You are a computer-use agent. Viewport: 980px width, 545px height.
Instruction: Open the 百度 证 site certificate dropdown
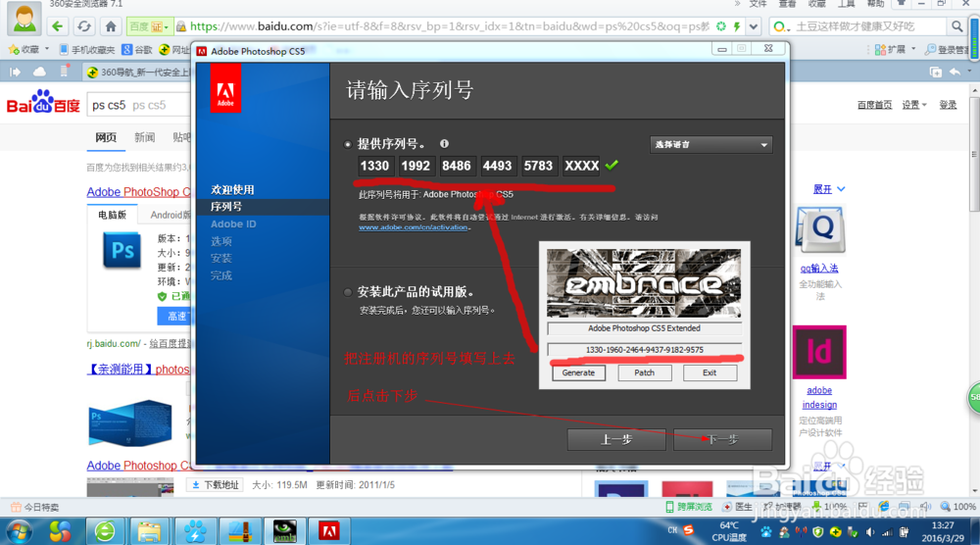[x=149, y=26]
